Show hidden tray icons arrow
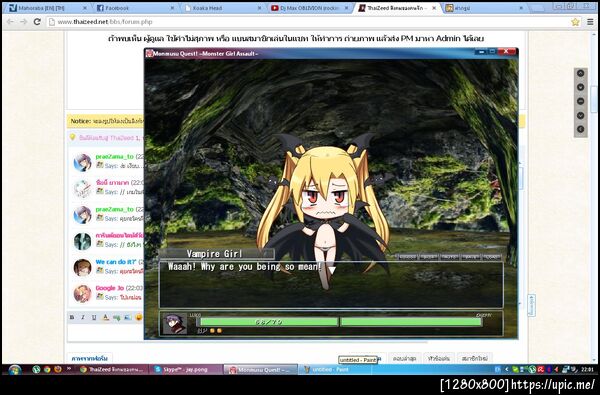Screen dimensions: 600x395 point(507,370)
